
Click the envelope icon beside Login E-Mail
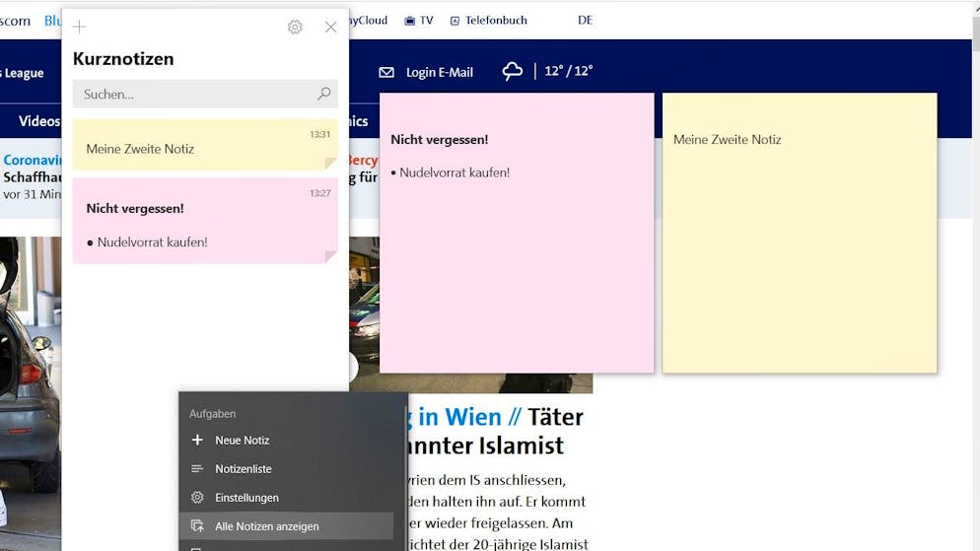click(x=386, y=72)
